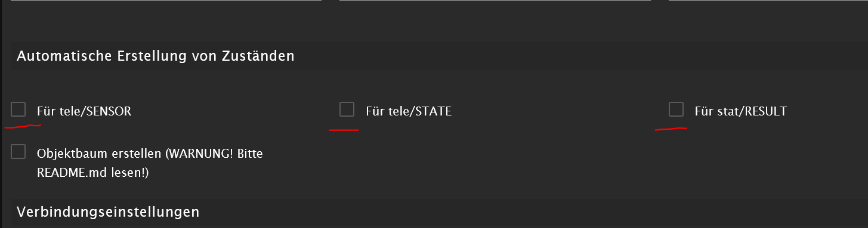Click the dark sidebar strip at the left edge
868x228 pixels.
click(x=2, y=114)
